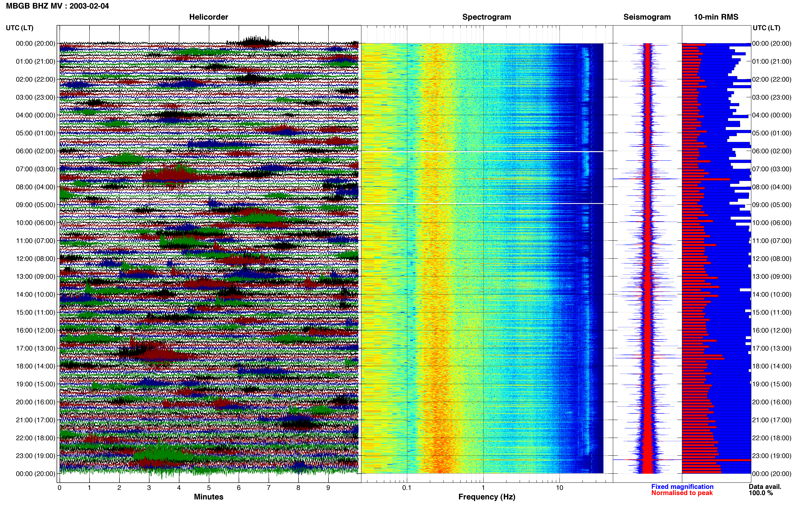The width and height of the screenshot is (812, 508).
Task: Click left time label '02:00 (22:00)'
Action: pyautogui.click(x=35, y=79)
